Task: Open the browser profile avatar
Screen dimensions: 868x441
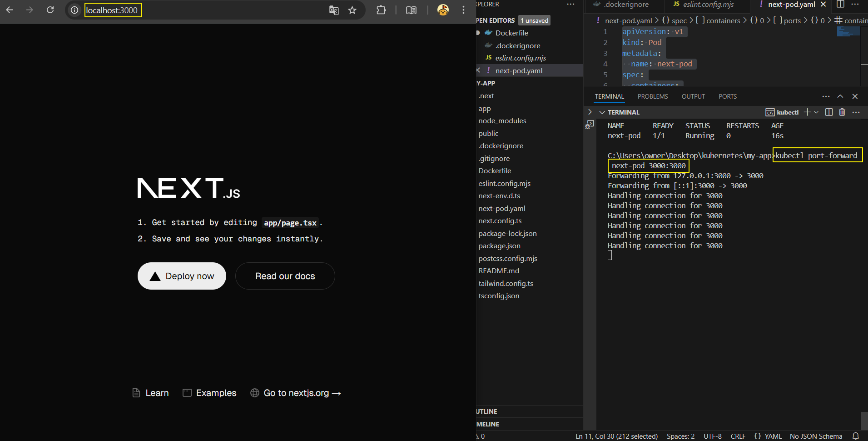Action: coord(443,10)
